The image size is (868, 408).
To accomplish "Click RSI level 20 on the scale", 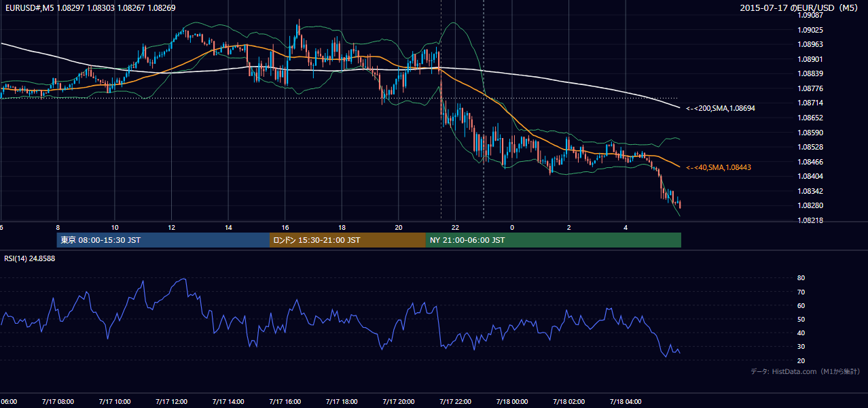I will point(801,360).
